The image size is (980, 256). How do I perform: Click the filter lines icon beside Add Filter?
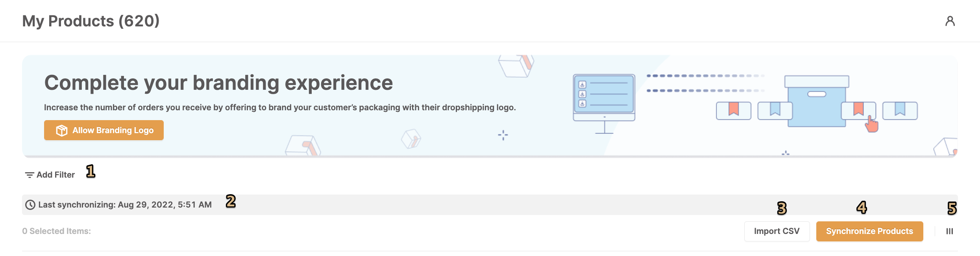pyautogui.click(x=29, y=175)
